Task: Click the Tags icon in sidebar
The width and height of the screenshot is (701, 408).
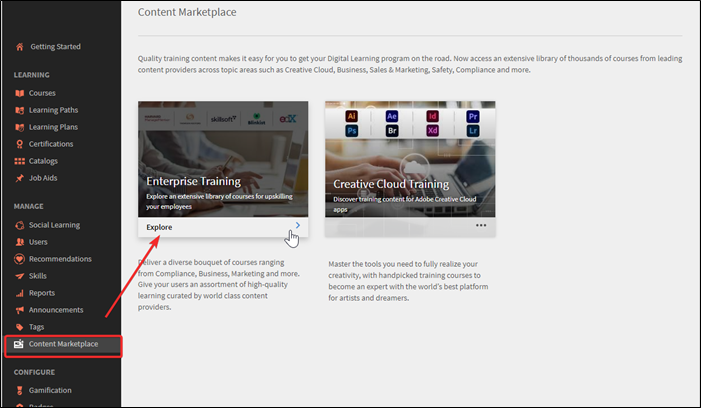Action: 20,327
